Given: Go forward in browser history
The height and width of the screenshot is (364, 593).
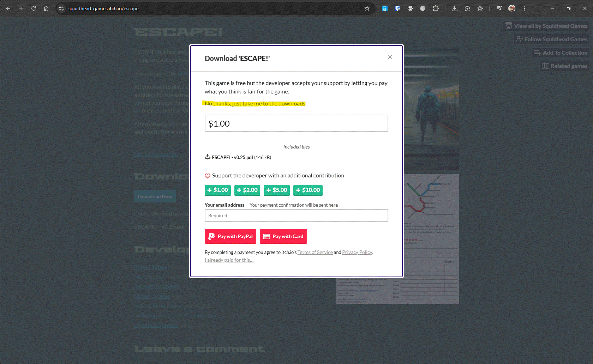Looking at the screenshot, I should 21,8.
